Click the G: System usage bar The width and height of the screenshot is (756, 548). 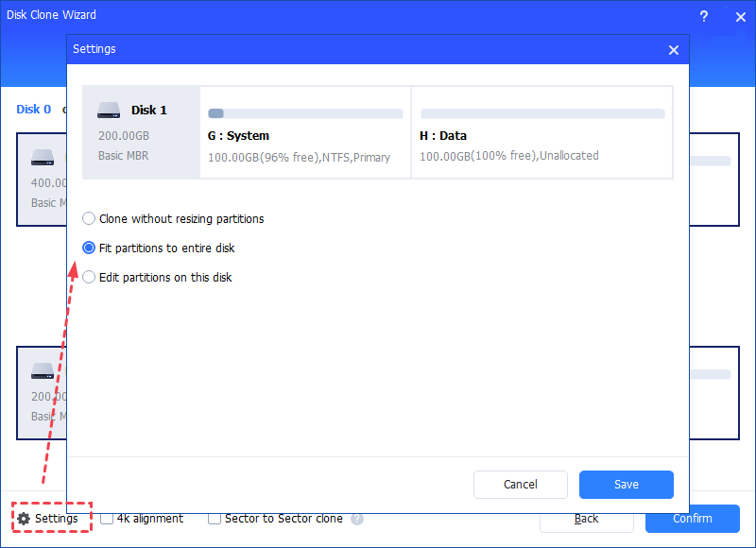[305, 113]
